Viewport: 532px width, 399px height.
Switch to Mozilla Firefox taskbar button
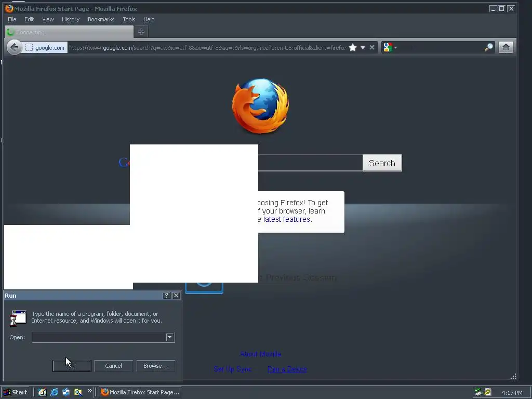pyautogui.click(x=140, y=392)
